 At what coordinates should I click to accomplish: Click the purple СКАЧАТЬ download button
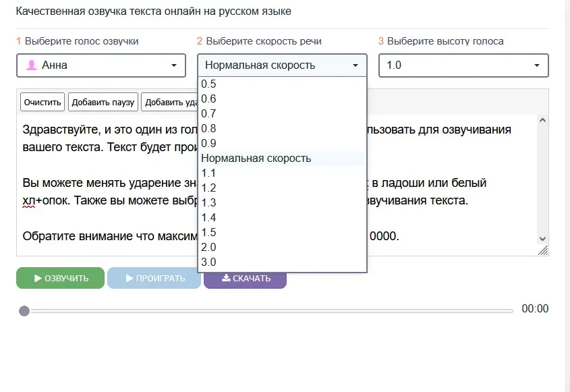246,280
